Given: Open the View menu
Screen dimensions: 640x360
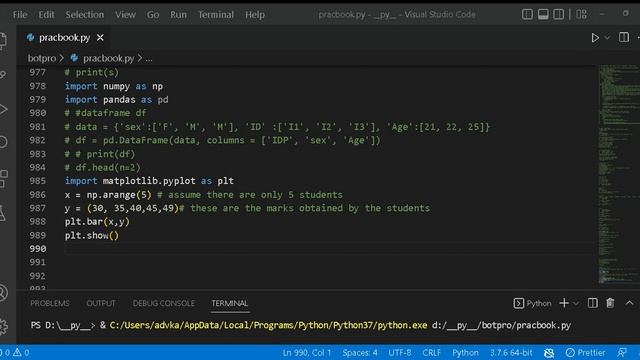Looking at the screenshot, I should pyautogui.click(x=125, y=15).
